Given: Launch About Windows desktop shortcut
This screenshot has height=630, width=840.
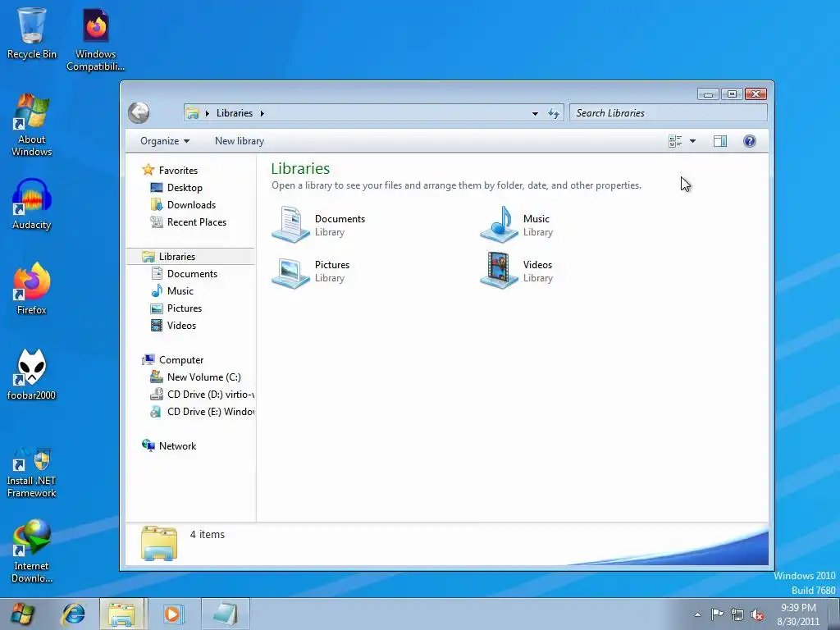Looking at the screenshot, I should 32,125.
